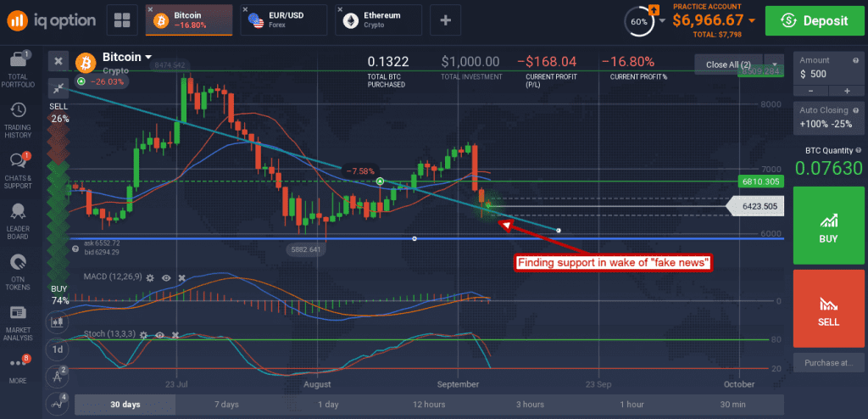This screenshot has width=868, height=419.
Task: Open MACD indicator settings gear
Action: point(149,277)
